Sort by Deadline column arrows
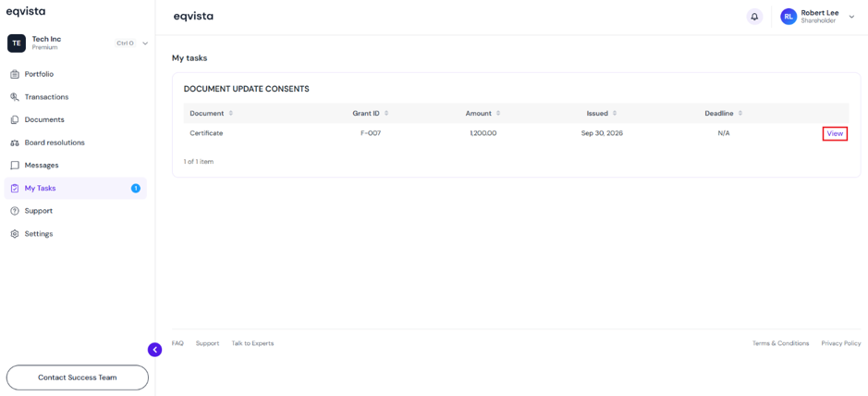Viewport: 868px width, 396px height. coord(740,113)
